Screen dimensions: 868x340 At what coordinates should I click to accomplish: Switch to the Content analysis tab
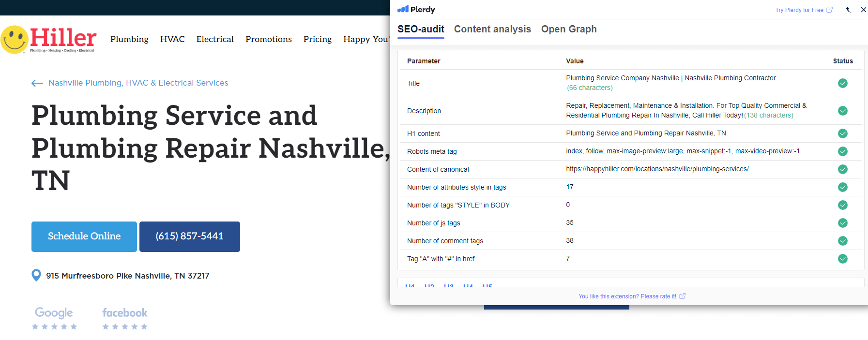click(x=492, y=29)
